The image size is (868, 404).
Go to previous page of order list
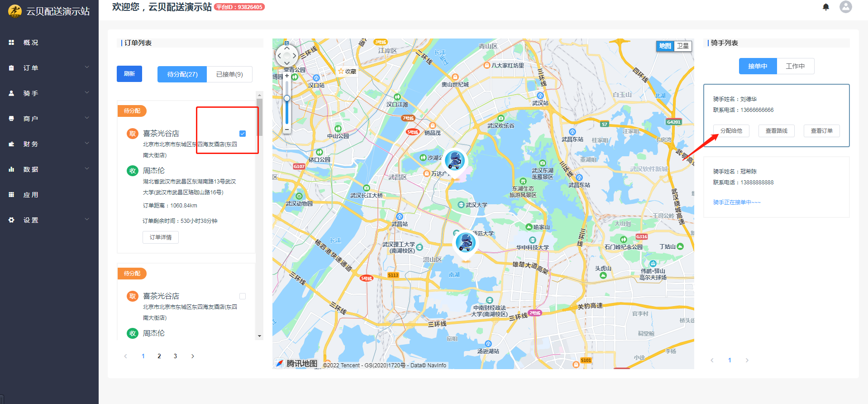click(x=125, y=356)
